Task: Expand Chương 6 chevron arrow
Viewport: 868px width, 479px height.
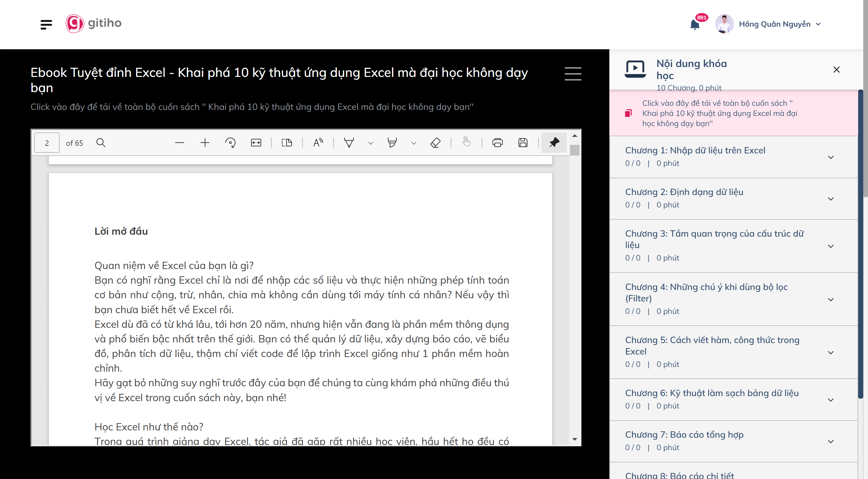Action: click(x=831, y=400)
